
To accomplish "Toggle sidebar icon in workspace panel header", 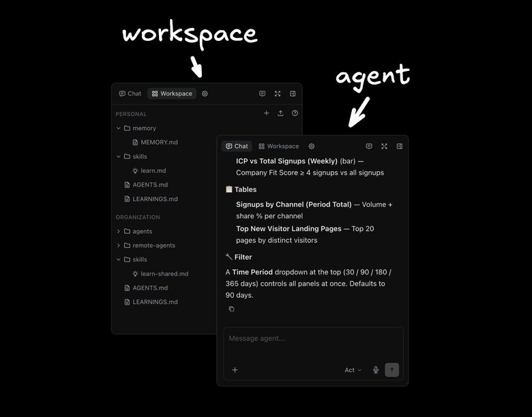I will coord(293,93).
